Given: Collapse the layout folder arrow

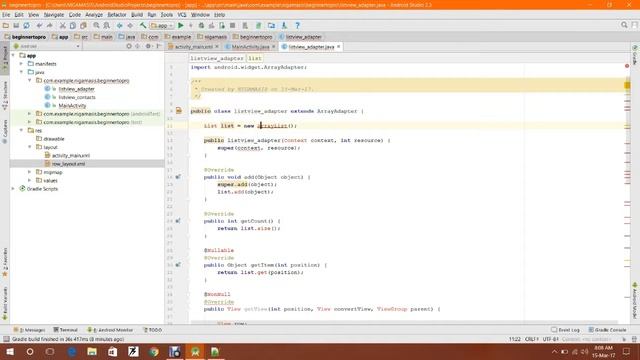Looking at the screenshot, I should click(29, 147).
